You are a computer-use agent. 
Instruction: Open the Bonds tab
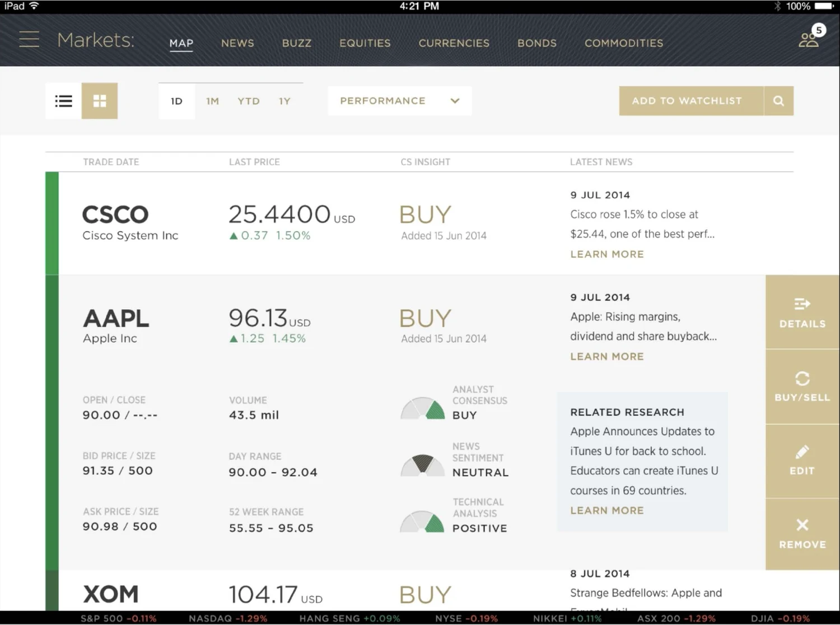click(537, 43)
